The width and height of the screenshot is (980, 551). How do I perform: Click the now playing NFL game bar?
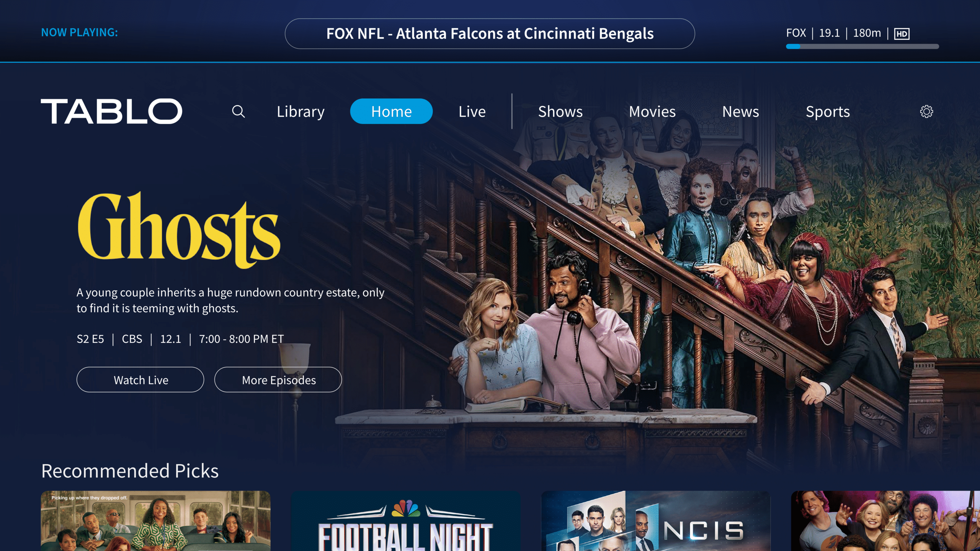pyautogui.click(x=489, y=33)
